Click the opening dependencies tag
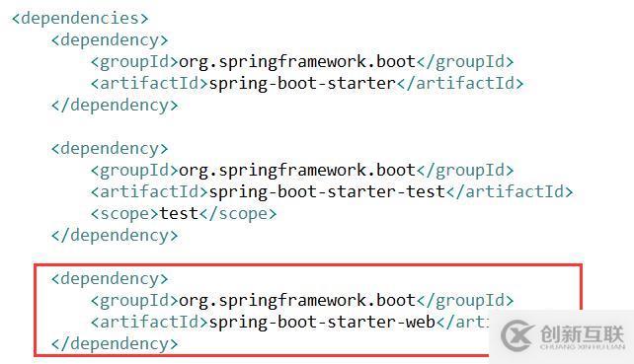This screenshot has width=634, height=364. pyautogui.click(x=80, y=19)
